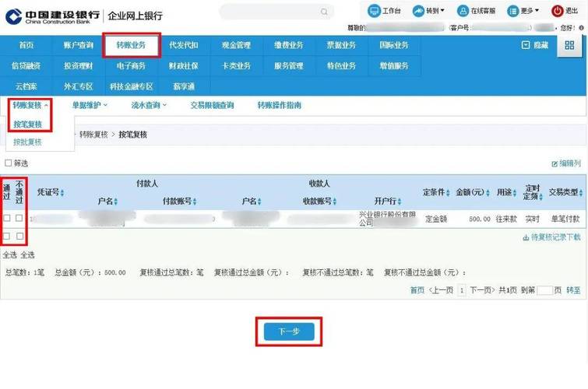Sort by 付款账号 column arrows
This screenshot has height=389, width=588.
194,202
